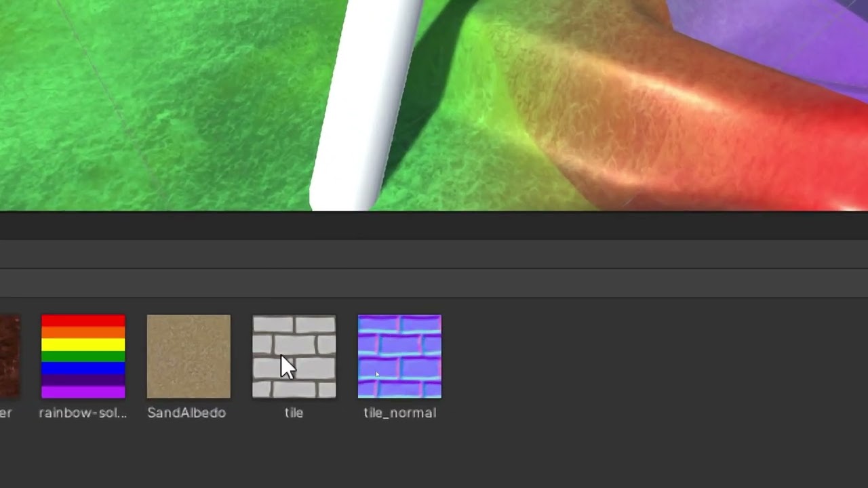Click the 'SandAlbedo' asset name label

[x=186, y=413]
